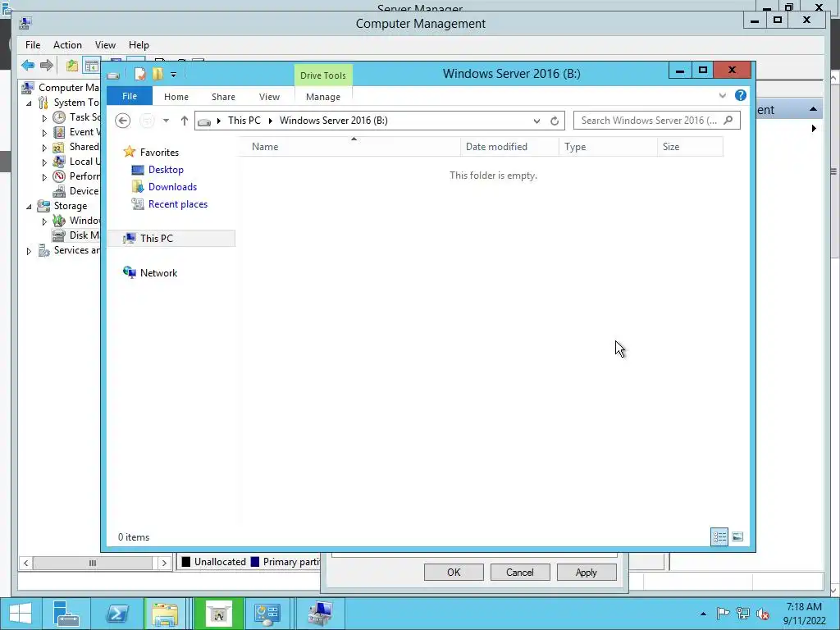This screenshot has width=840, height=630.
Task: Sort by Date modified column header
Action: (x=509, y=147)
